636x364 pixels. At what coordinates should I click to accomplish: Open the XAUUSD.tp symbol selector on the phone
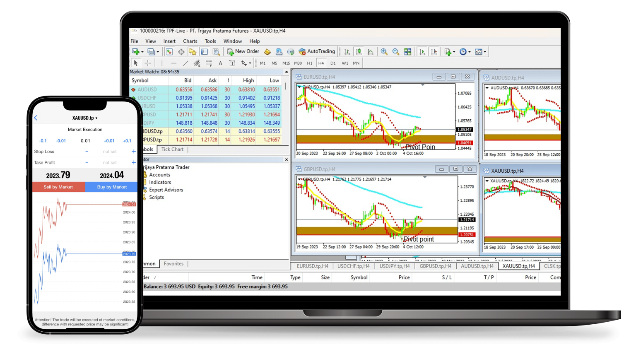pyautogui.click(x=85, y=118)
